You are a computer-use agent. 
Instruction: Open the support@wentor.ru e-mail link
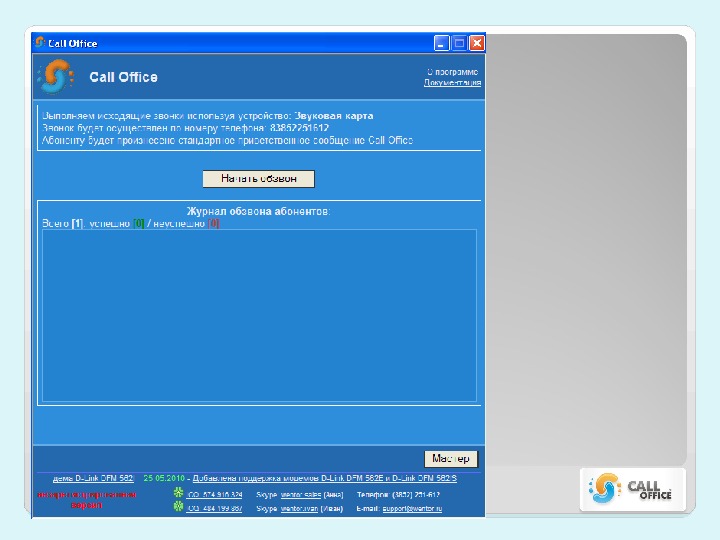[412, 509]
